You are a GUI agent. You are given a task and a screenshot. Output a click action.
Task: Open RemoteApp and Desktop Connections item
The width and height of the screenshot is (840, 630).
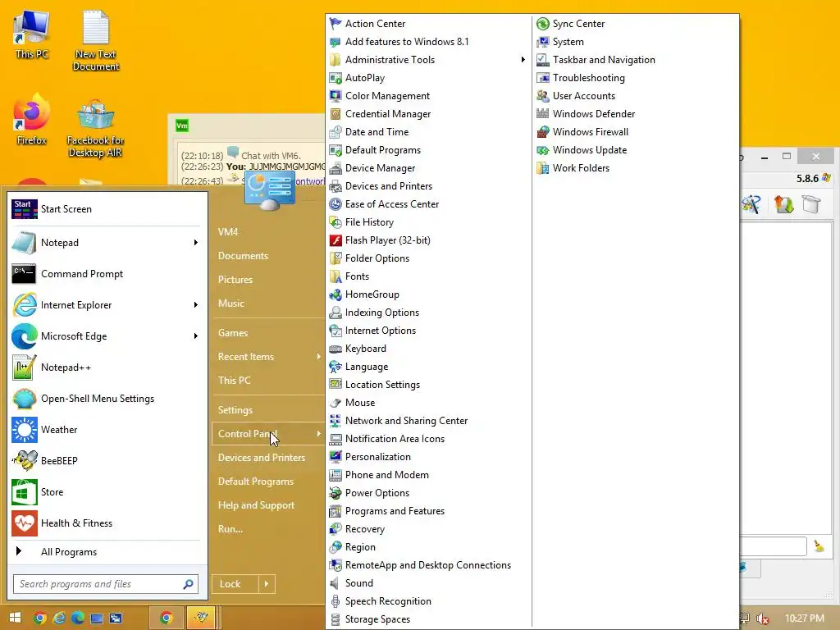point(428,565)
